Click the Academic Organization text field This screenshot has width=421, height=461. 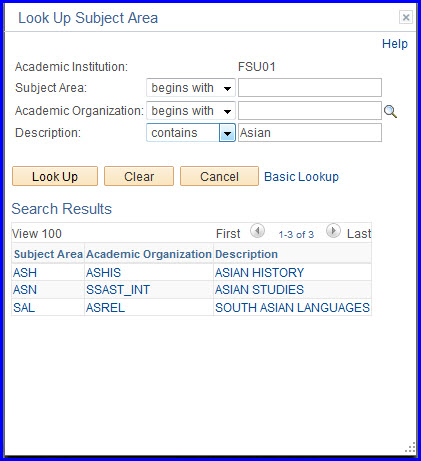(x=310, y=111)
